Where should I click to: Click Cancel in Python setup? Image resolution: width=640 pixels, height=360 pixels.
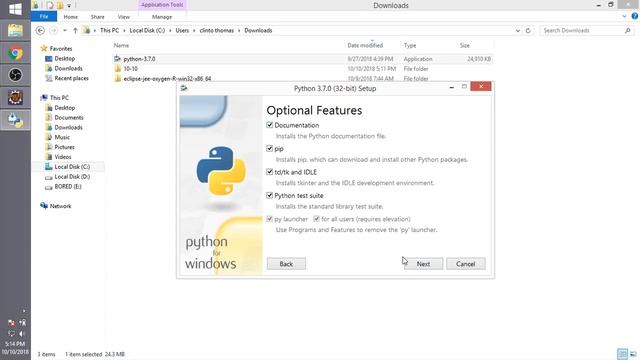(x=466, y=264)
